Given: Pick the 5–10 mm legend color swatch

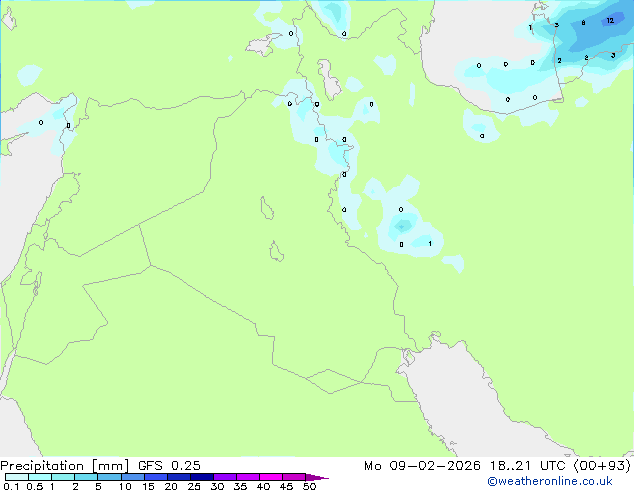Looking at the screenshot, I should (x=109, y=477).
